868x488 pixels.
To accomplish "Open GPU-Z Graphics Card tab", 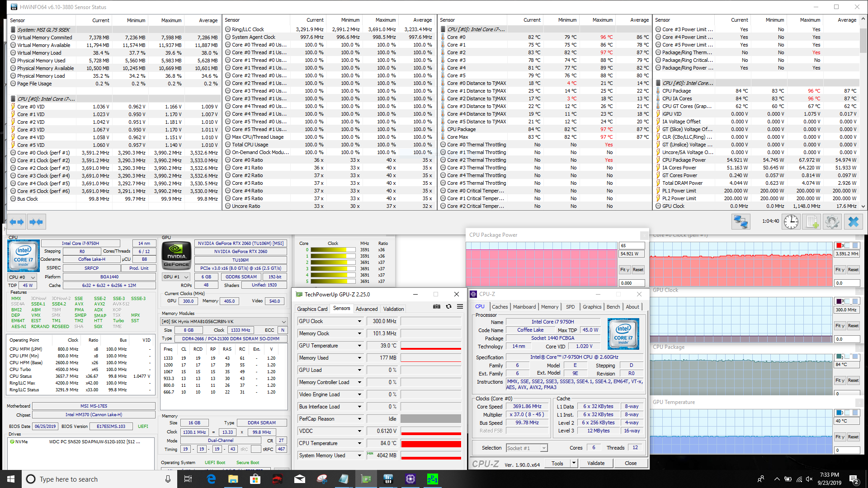I will (x=312, y=309).
